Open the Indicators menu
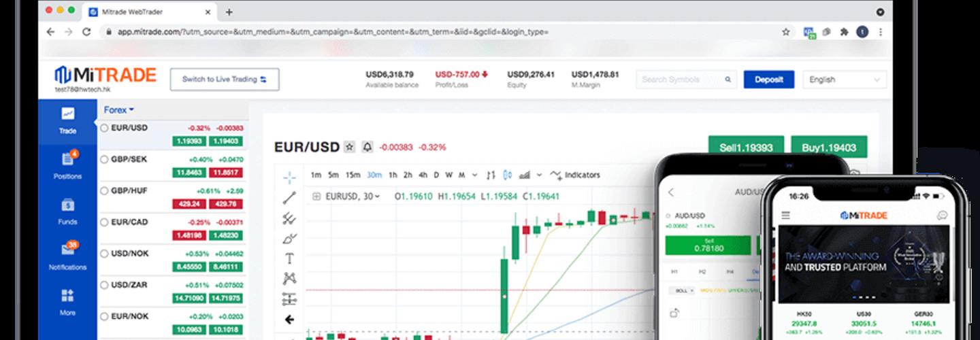 point(575,175)
